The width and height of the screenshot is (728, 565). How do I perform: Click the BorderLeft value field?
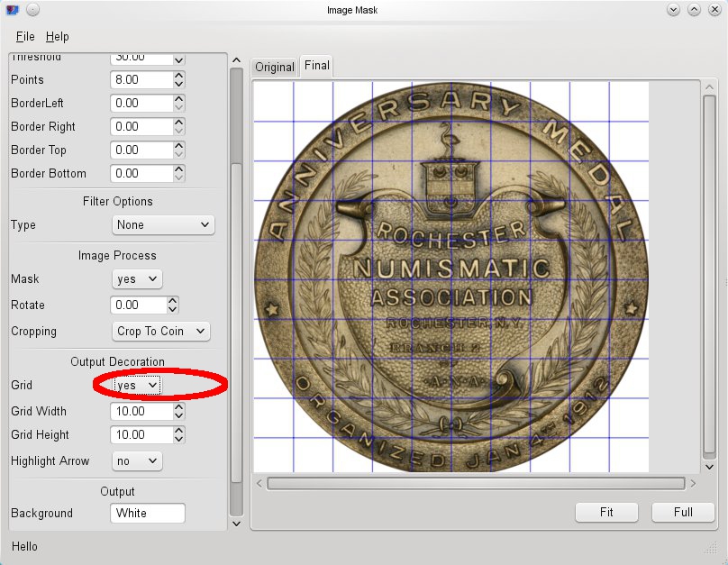[x=141, y=103]
